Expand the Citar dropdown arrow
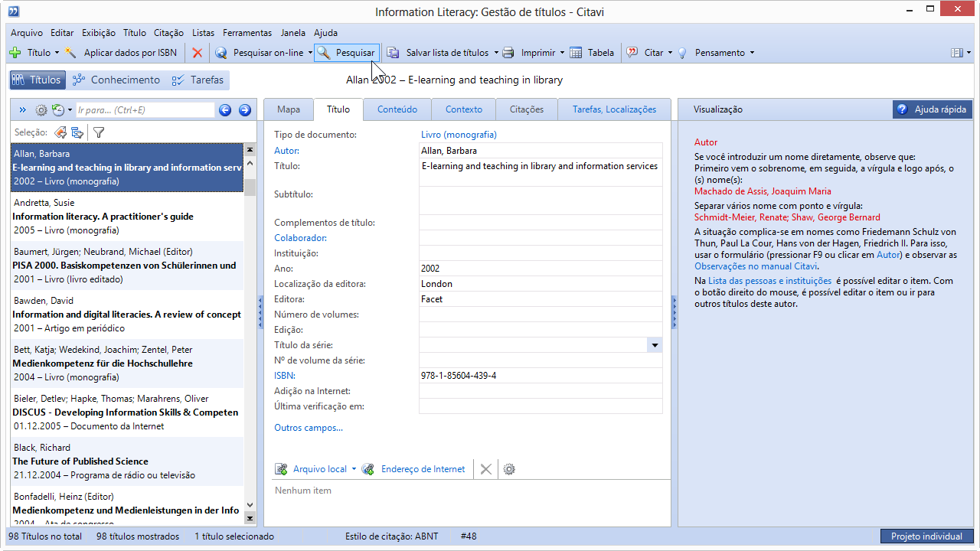The image size is (980, 551). tap(670, 53)
